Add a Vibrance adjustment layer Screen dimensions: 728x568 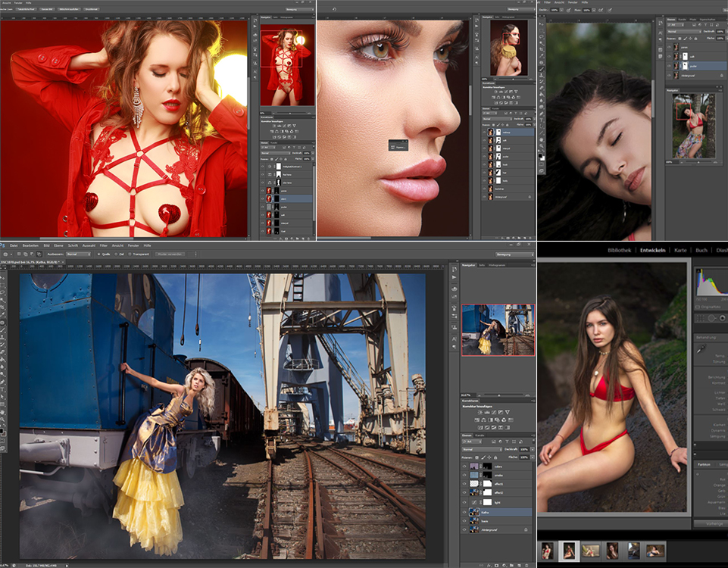[508, 412]
